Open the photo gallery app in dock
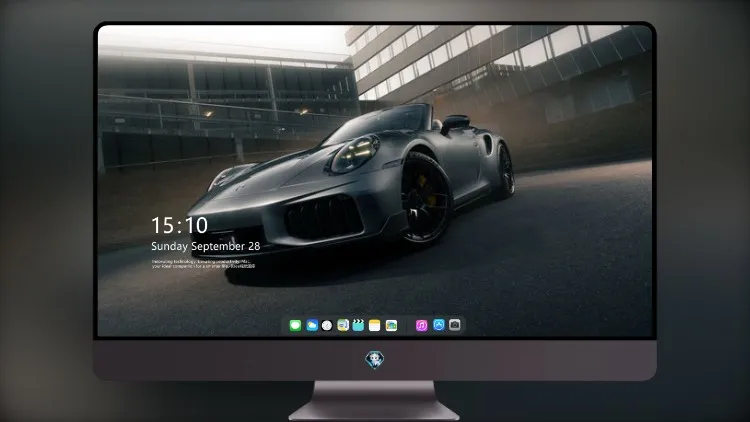 point(391,325)
